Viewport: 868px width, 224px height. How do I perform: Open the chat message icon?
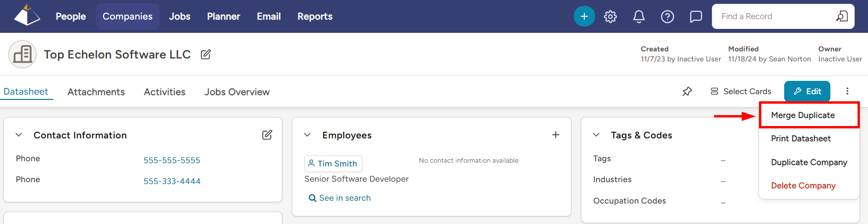tap(696, 17)
